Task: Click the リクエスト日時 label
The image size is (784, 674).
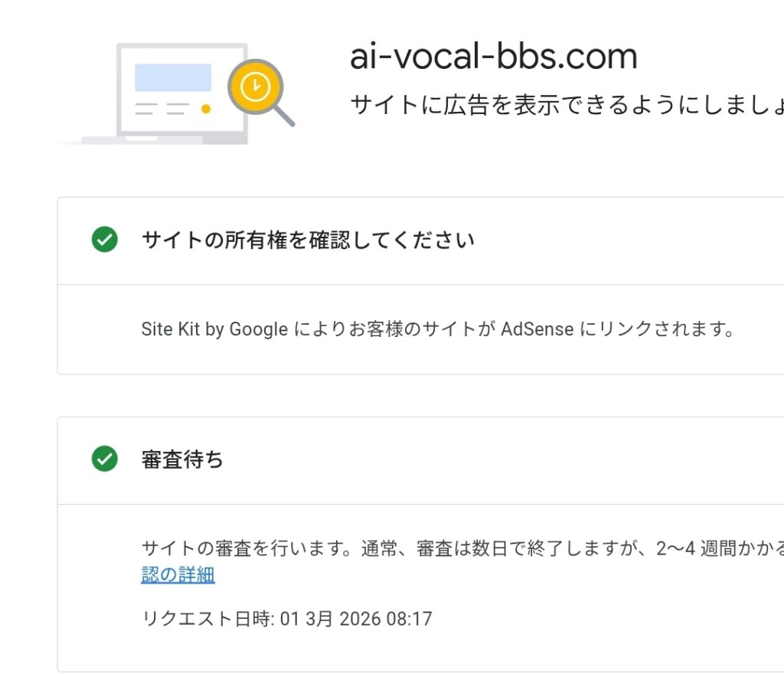Action: (205, 619)
